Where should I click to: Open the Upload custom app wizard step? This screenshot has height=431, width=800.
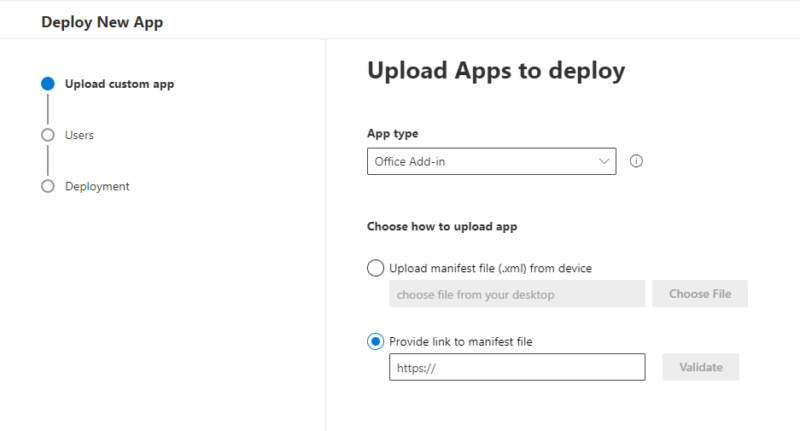tap(119, 84)
